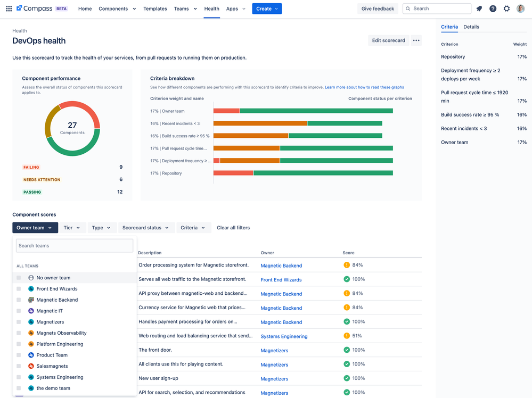Open the help question mark icon
Image resolution: width=532 pixels, height=398 pixels.
coord(493,9)
